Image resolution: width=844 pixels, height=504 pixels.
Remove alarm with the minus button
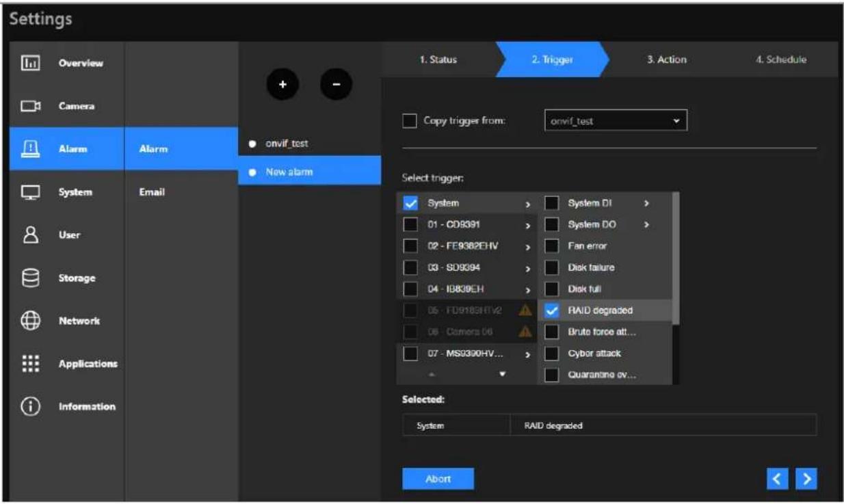[x=336, y=84]
